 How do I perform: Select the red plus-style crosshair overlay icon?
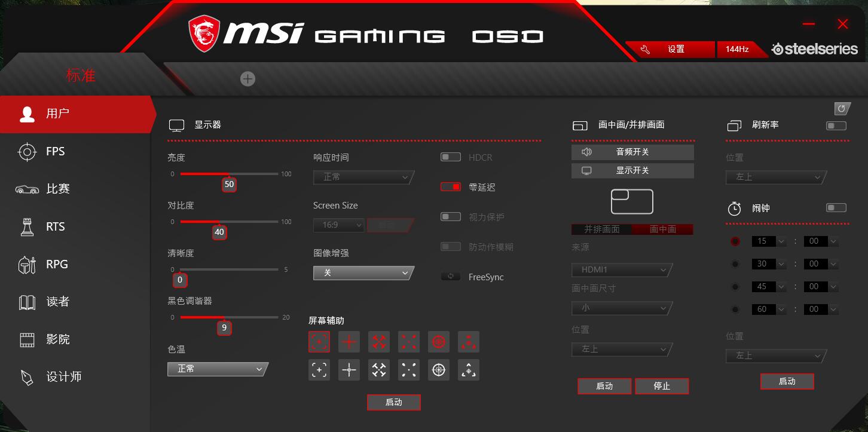[349, 341]
